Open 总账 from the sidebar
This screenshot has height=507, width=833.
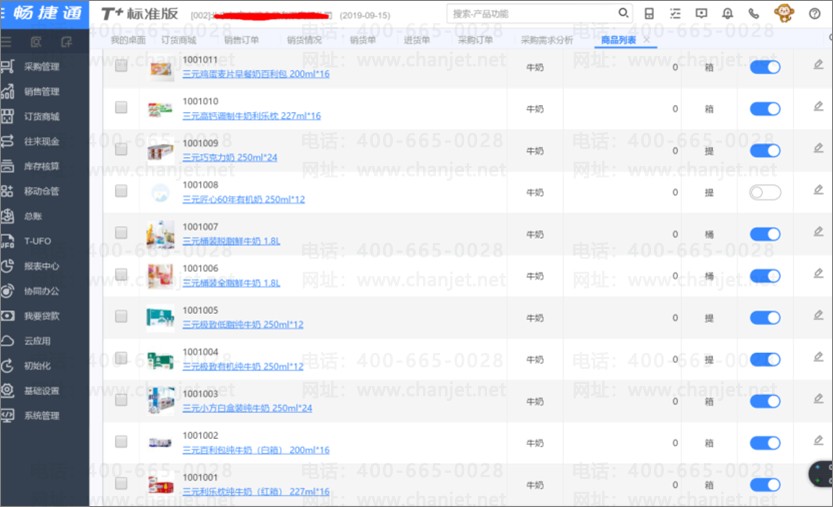(x=33, y=216)
